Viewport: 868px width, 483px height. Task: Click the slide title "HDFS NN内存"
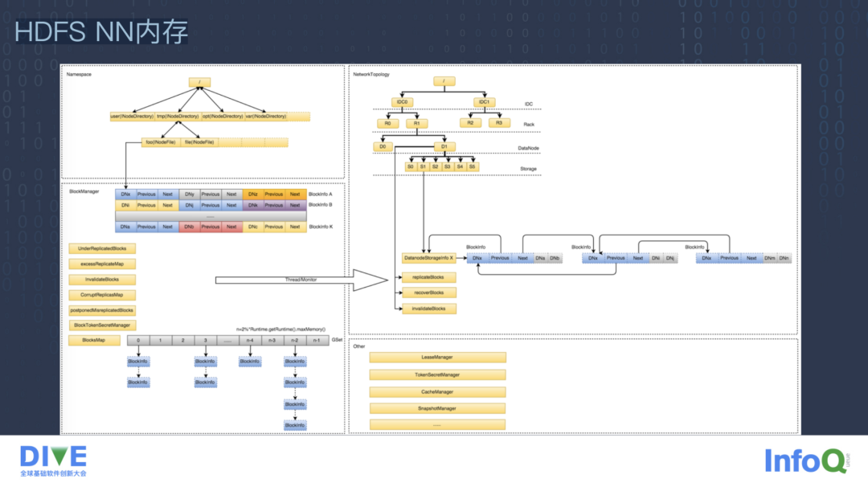[100, 32]
